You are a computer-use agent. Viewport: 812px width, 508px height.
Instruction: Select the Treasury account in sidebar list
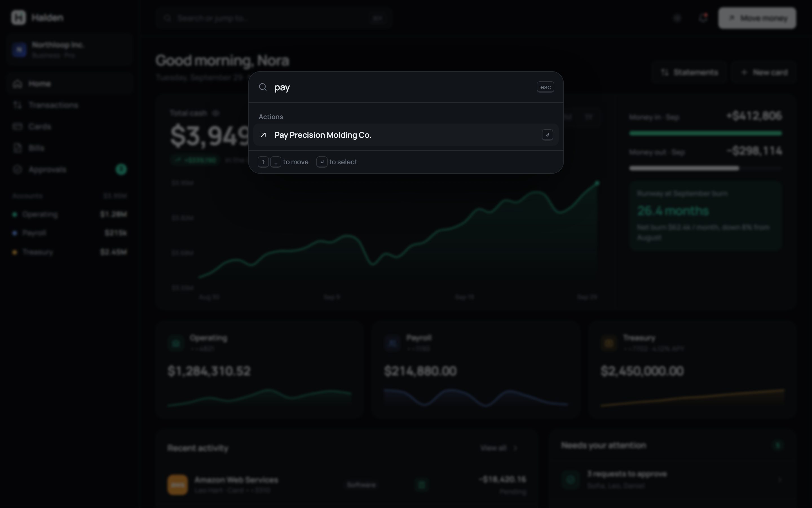tap(70, 252)
